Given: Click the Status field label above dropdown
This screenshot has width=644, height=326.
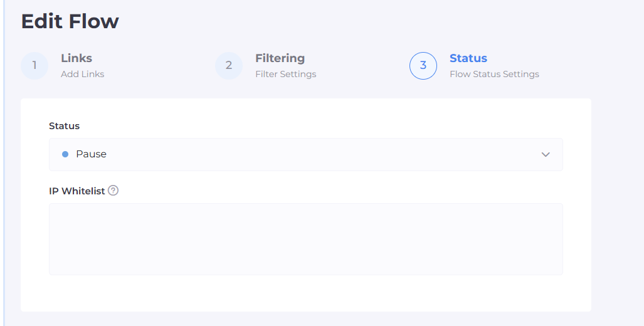Looking at the screenshot, I should 65,126.
